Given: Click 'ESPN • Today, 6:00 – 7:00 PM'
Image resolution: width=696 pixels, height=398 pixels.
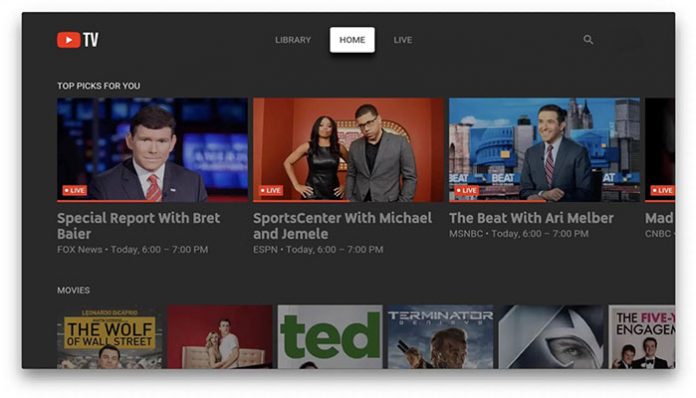Looking at the screenshot, I should pyautogui.click(x=318, y=249).
